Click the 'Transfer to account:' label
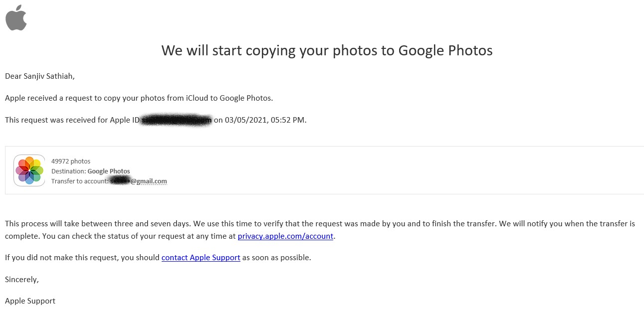The height and width of the screenshot is (313, 644). pyautogui.click(x=80, y=181)
